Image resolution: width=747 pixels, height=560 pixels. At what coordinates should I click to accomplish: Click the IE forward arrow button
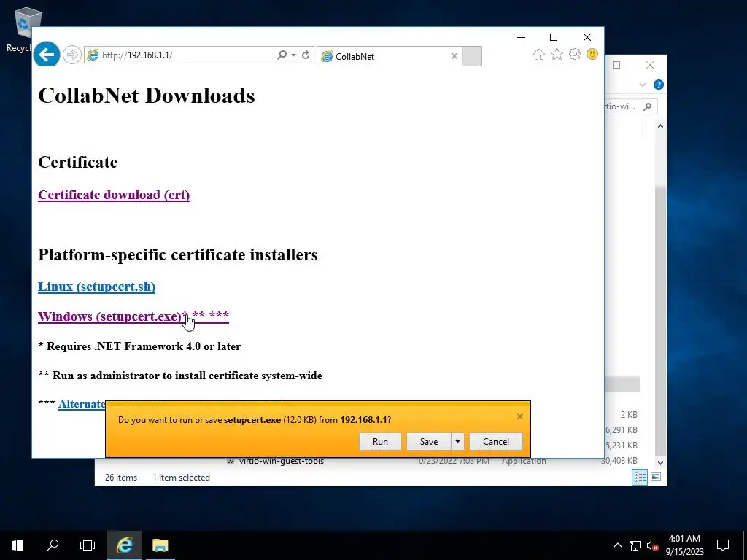click(x=72, y=55)
